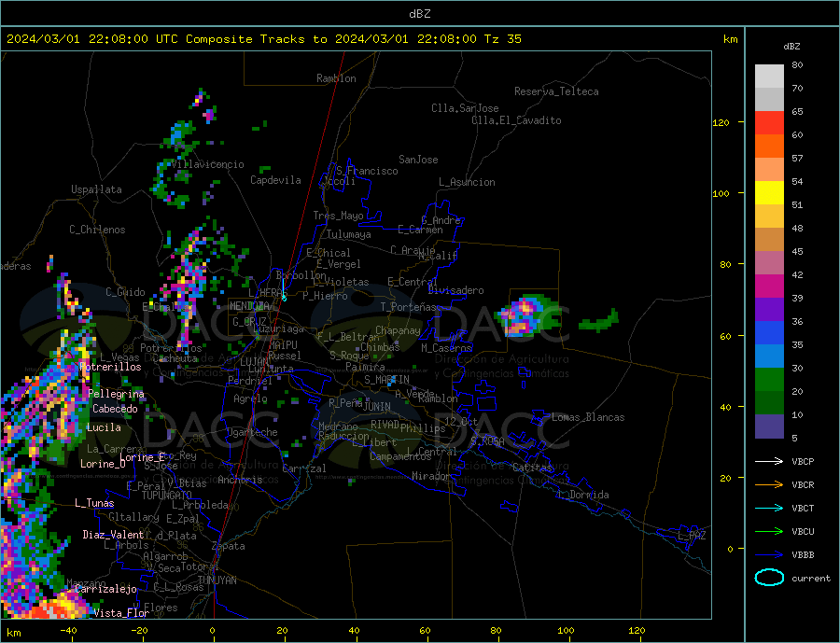Click the '-40' tick on bottom axis
This screenshot has height=643, width=840.
tap(68, 631)
